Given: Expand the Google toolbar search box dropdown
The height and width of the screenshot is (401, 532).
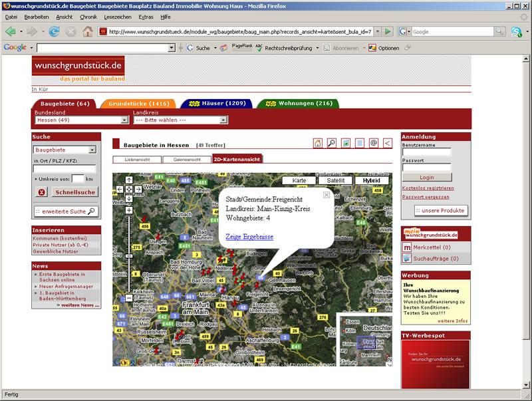Looking at the screenshot, I should [x=172, y=48].
